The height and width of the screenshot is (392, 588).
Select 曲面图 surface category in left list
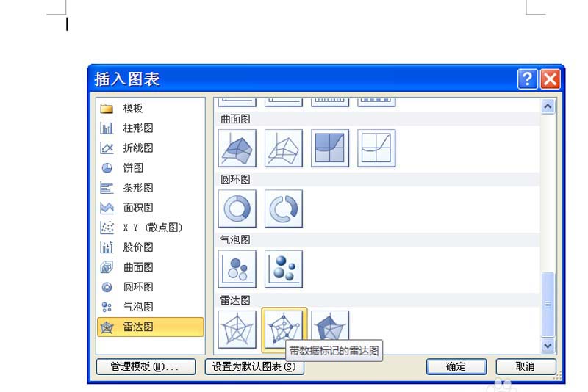(x=150, y=267)
